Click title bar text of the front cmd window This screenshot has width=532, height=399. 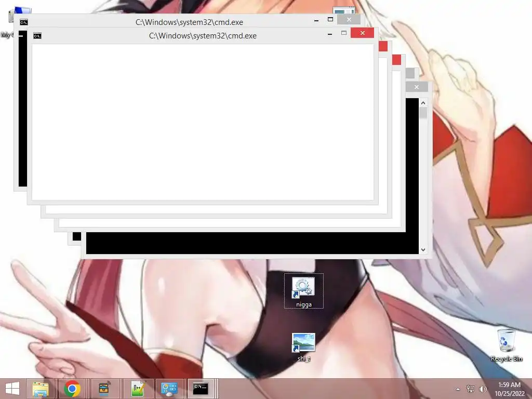(203, 36)
